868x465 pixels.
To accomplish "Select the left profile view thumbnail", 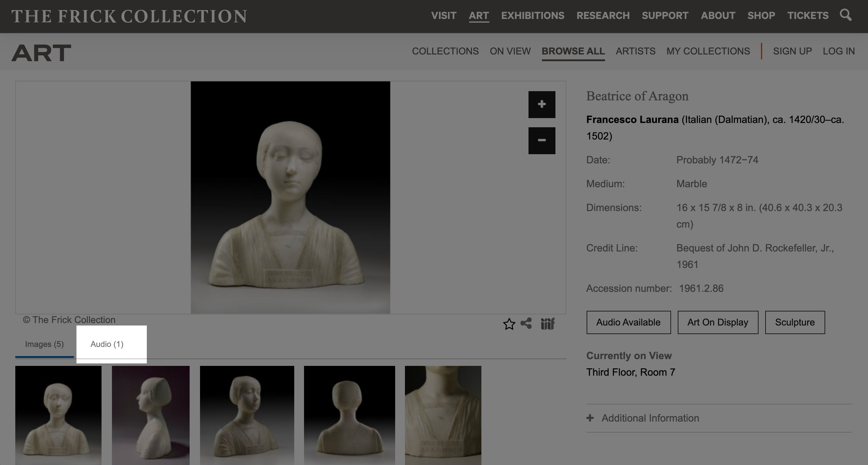I will tap(150, 415).
